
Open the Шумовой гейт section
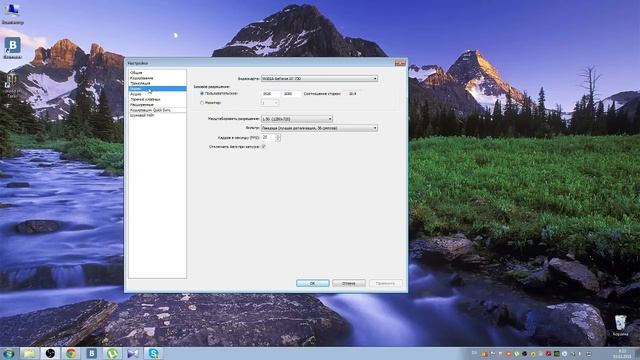pos(157,115)
